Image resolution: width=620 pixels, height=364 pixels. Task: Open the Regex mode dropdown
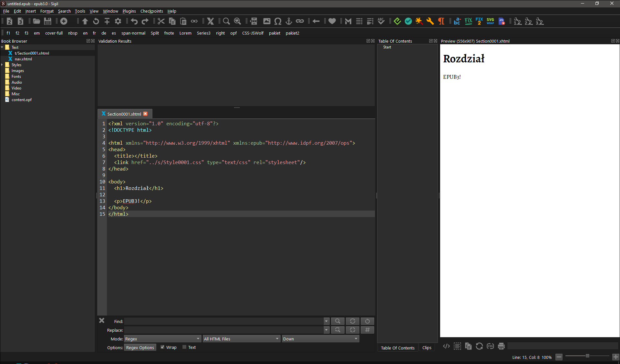click(162, 339)
